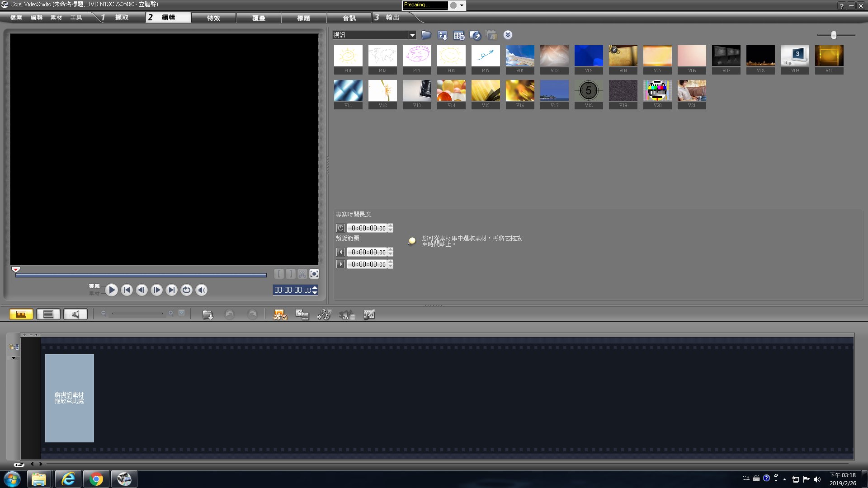Open the Preparing dropdown arrow in the title bar
This screenshot has width=868, height=488.
pyautogui.click(x=462, y=5)
